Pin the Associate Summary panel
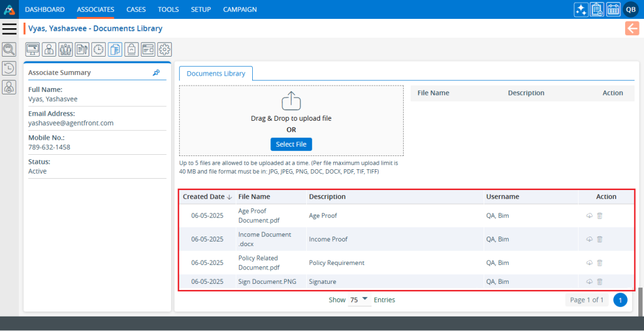Image resolution: width=644 pixels, height=331 pixels. pos(157,73)
